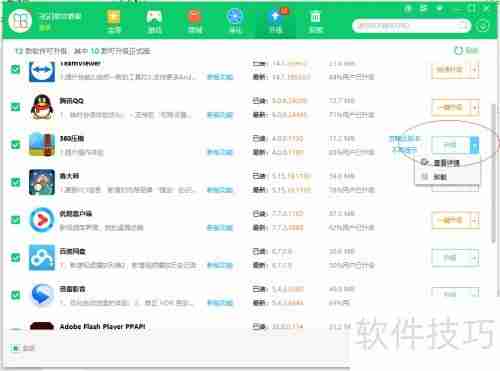Uncheck the 鲁大师 row checkbox
The height and width of the screenshot is (371, 500).
(16, 182)
